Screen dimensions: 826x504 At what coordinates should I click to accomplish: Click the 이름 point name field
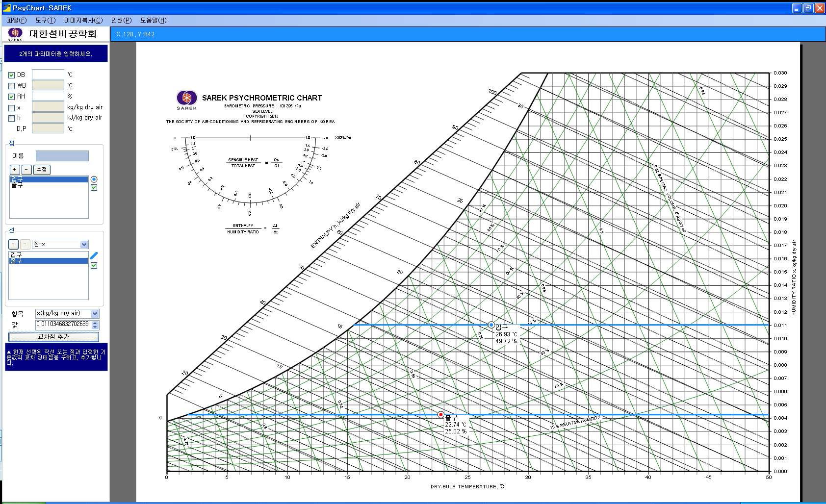coord(62,156)
